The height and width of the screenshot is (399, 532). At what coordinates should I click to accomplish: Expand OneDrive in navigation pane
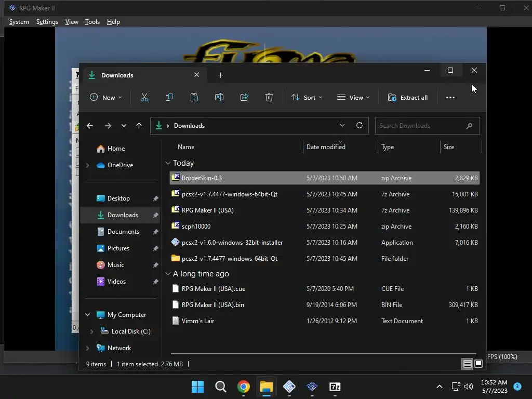click(x=87, y=165)
